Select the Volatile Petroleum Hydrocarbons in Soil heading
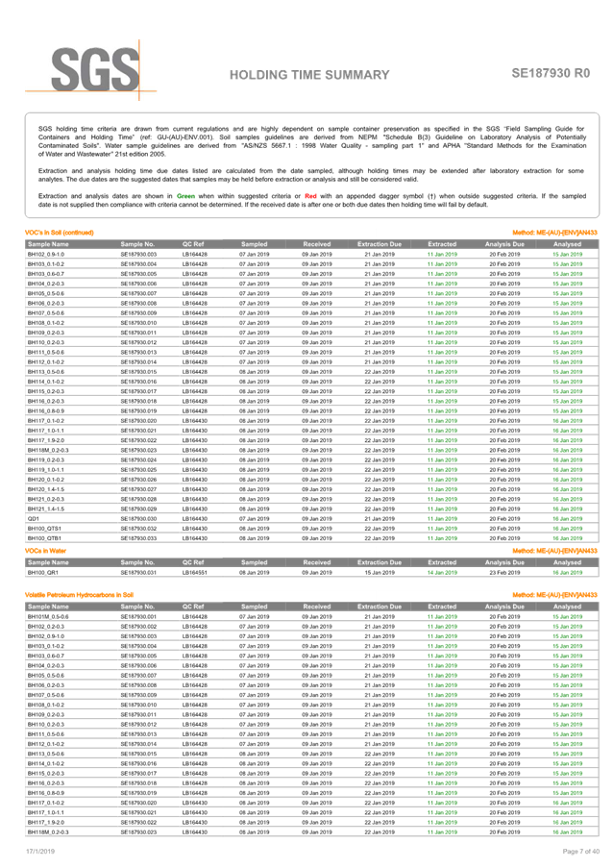 pyautogui.click(x=79, y=595)
